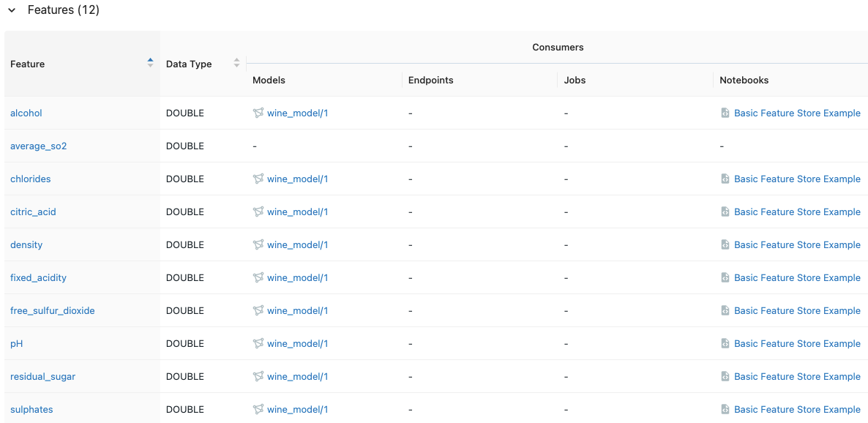Screen dimensions: 868x423
Task: Open Basic Feature Store Example for density
Action: coord(797,245)
